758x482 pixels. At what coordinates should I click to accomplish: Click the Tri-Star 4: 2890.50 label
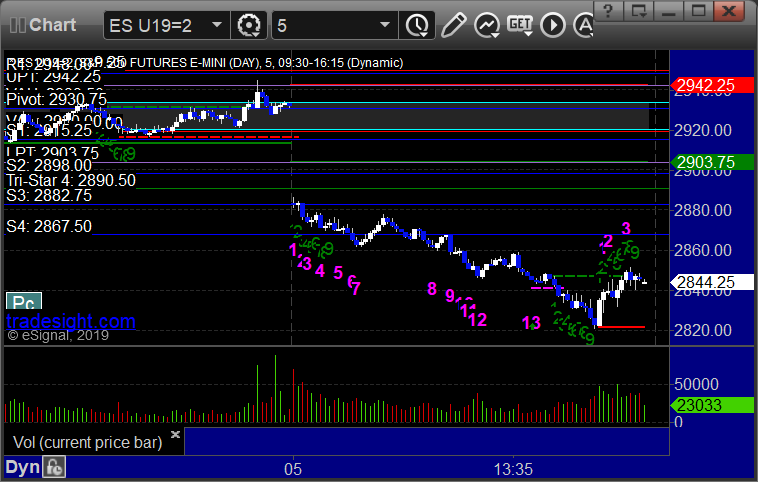pyautogui.click(x=71, y=180)
